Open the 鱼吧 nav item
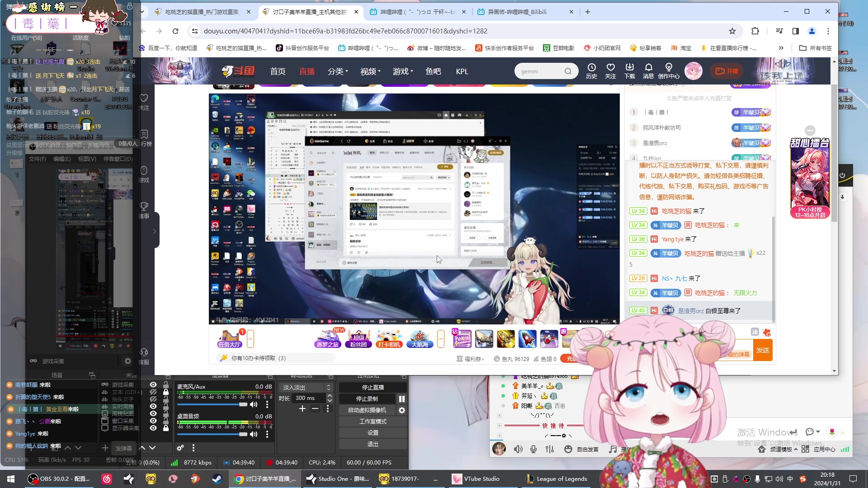The width and height of the screenshot is (868, 488). [x=433, y=71]
